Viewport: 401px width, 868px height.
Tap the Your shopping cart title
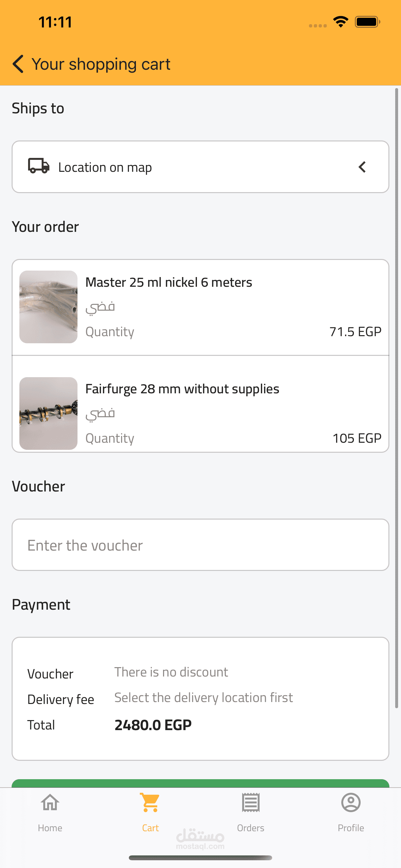[x=101, y=64]
